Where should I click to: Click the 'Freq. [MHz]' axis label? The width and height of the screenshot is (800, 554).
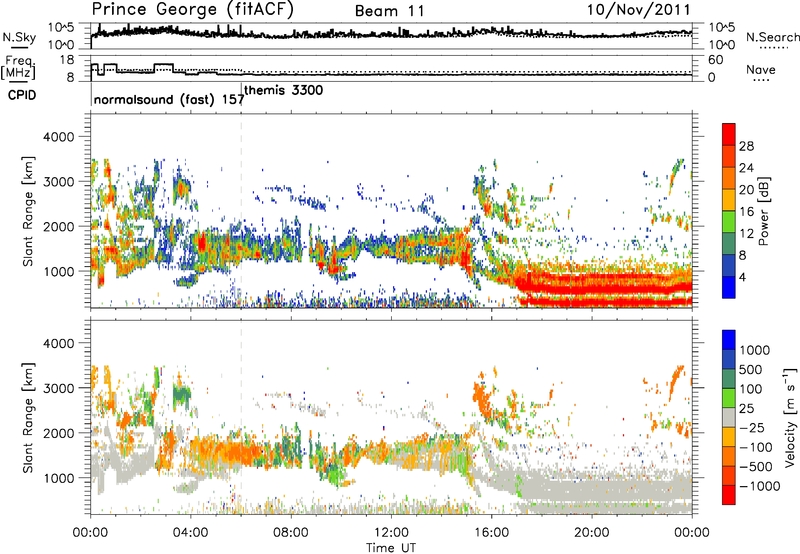(x=18, y=67)
